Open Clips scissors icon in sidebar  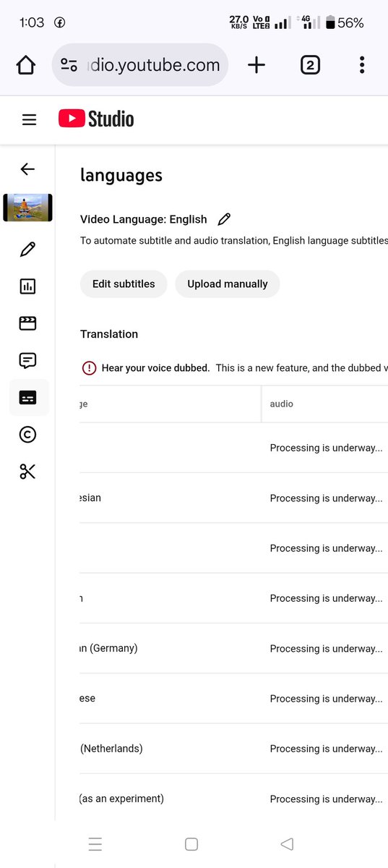27,472
